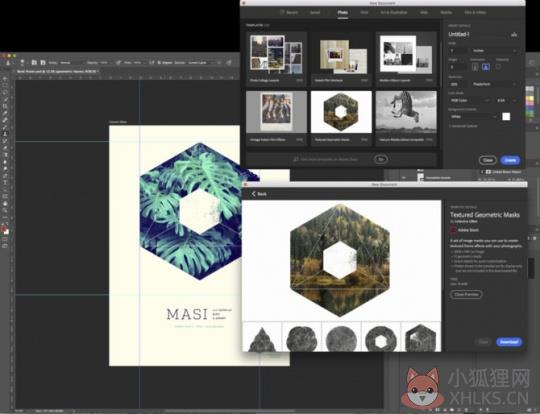Select the Clone Stamp tool
The height and width of the screenshot is (414, 540).
coord(5,133)
